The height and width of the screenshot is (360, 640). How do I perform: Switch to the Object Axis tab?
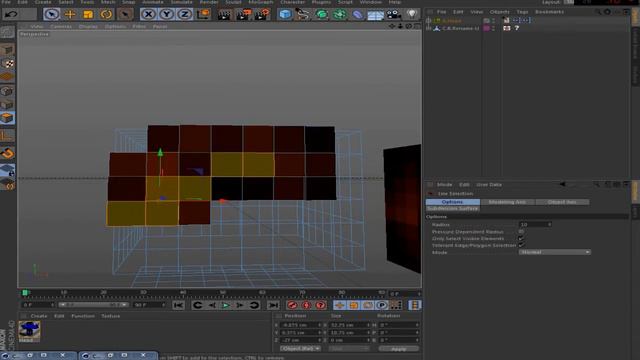click(x=562, y=202)
